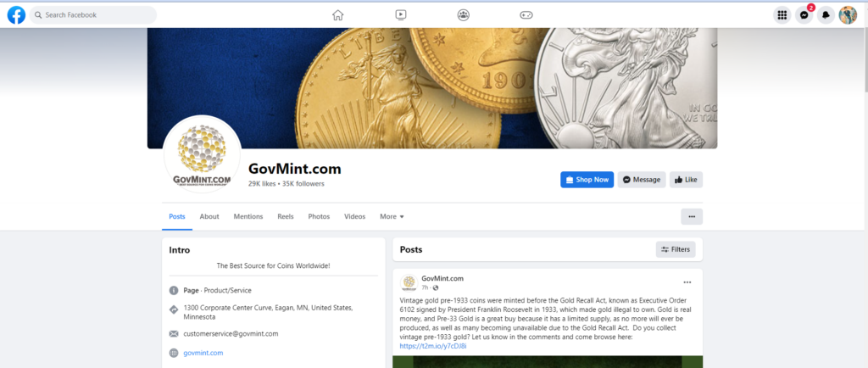Switch to the Mentions tab
This screenshot has height=368, width=868.
[x=248, y=216]
